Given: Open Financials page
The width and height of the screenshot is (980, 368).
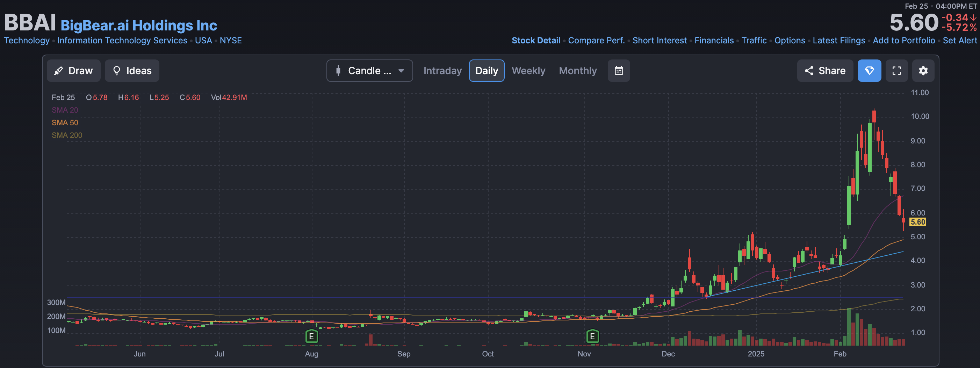Looking at the screenshot, I should 714,40.
